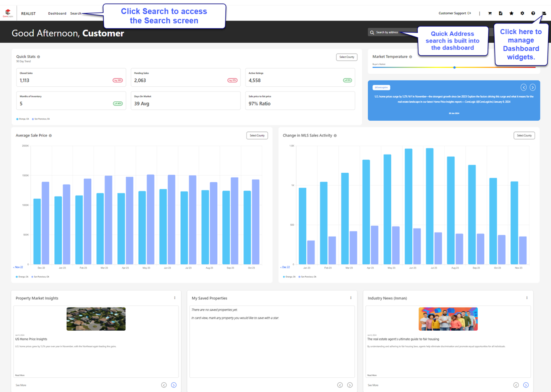Click next arrow in My Saved Properties
This screenshot has width=551, height=392.
(x=350, y=385)
